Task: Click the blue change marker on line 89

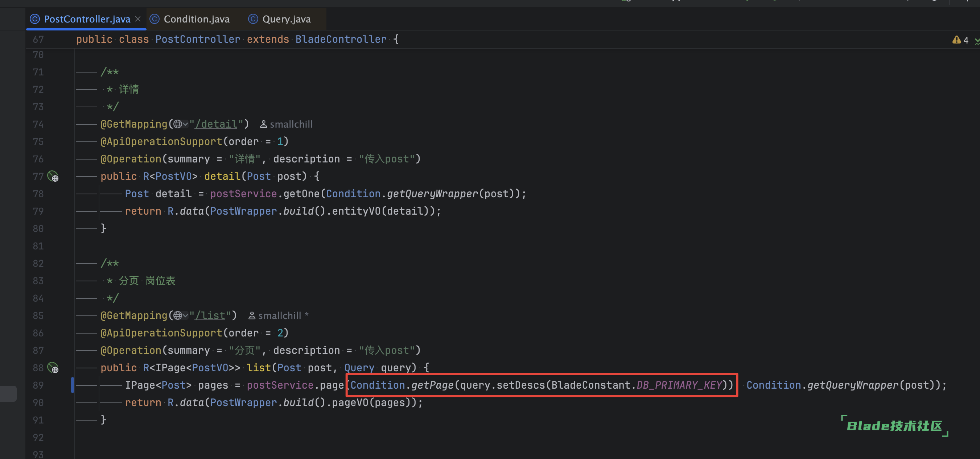Action: (72, 385)
